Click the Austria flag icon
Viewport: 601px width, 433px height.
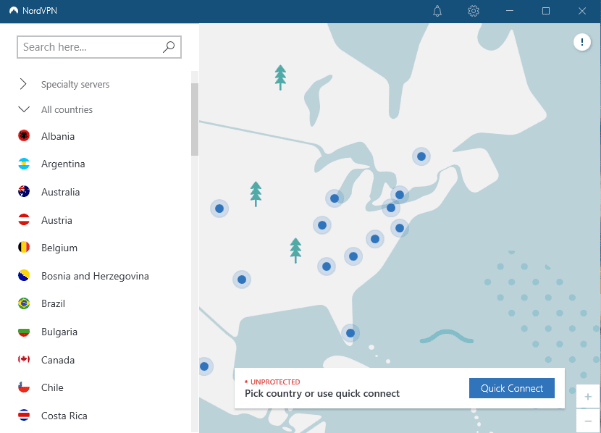24,220
